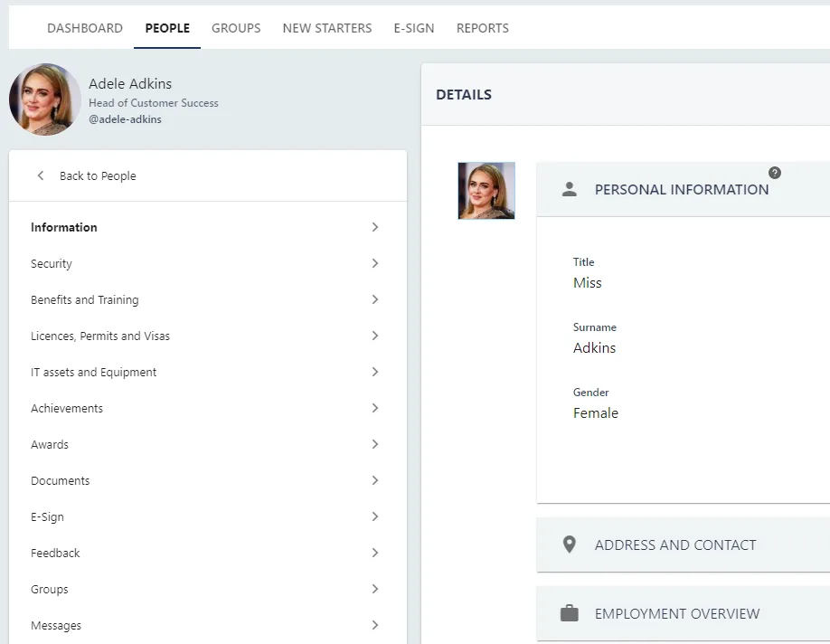Click the chevron on the Security row

pyautogui.click(x=375, y=263)
